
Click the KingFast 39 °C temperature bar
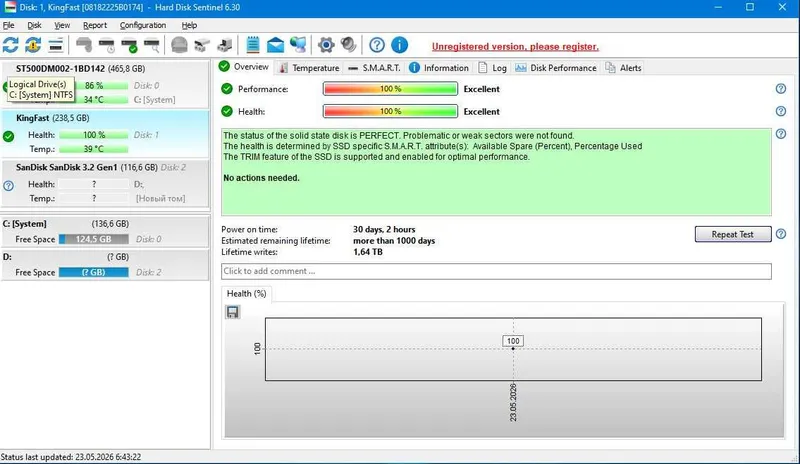(x=93, y=149)
